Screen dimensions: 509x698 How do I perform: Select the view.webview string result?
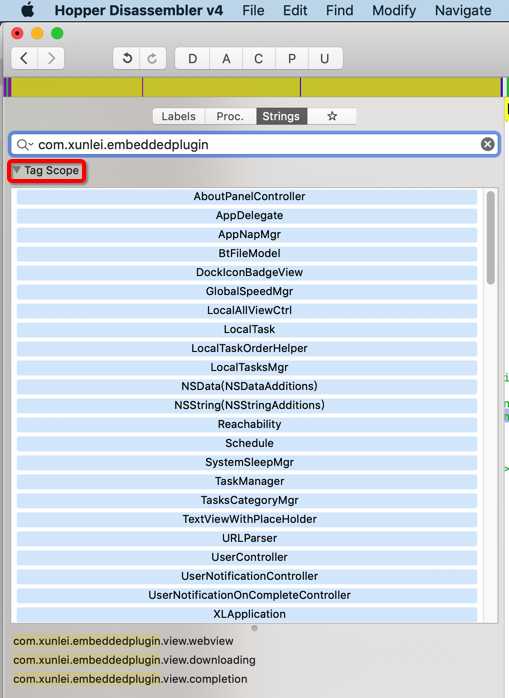click(123, 641)
